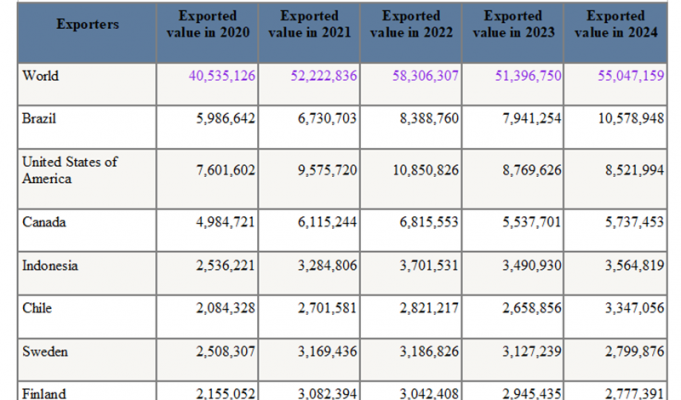Click the World 2020 exported value link
Screen dimensions: 681x400
click(223, 76)
